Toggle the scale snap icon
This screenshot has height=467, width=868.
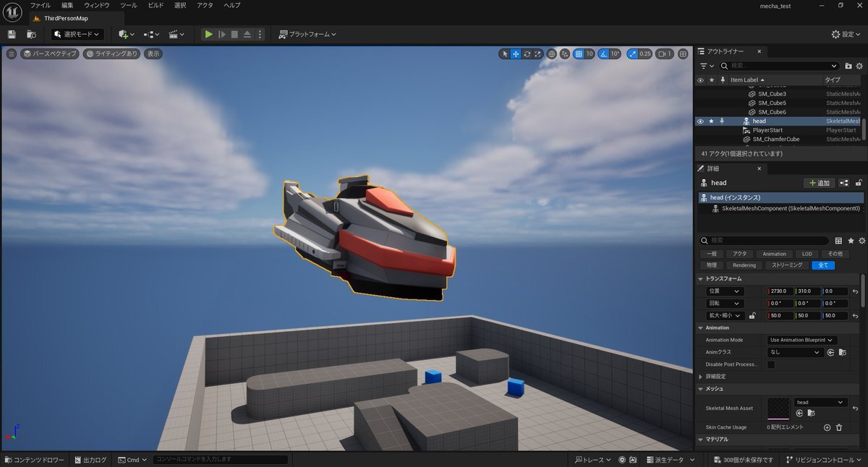click(x=631, y=53)
